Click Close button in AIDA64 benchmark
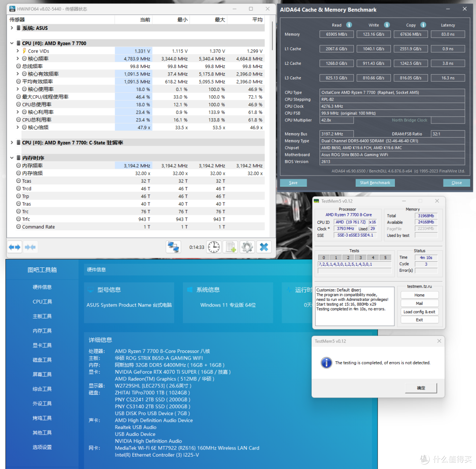 [457, 183]
